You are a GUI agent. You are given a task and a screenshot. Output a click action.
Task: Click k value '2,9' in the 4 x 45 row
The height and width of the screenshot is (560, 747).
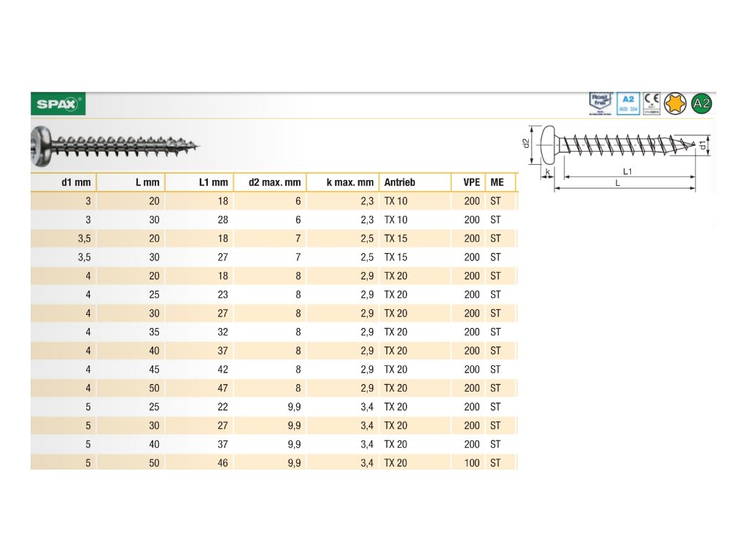pos(367,370)
